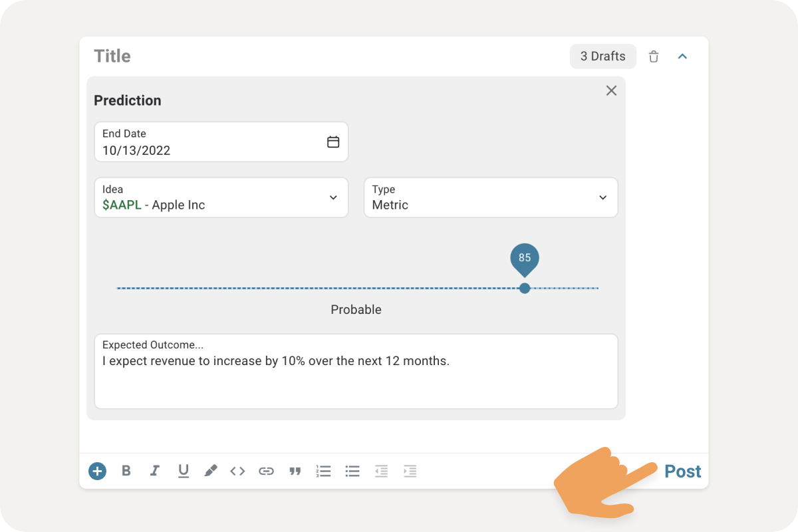Click the Prediction heading
Screen dimensions: 798x532
[128, 100]
